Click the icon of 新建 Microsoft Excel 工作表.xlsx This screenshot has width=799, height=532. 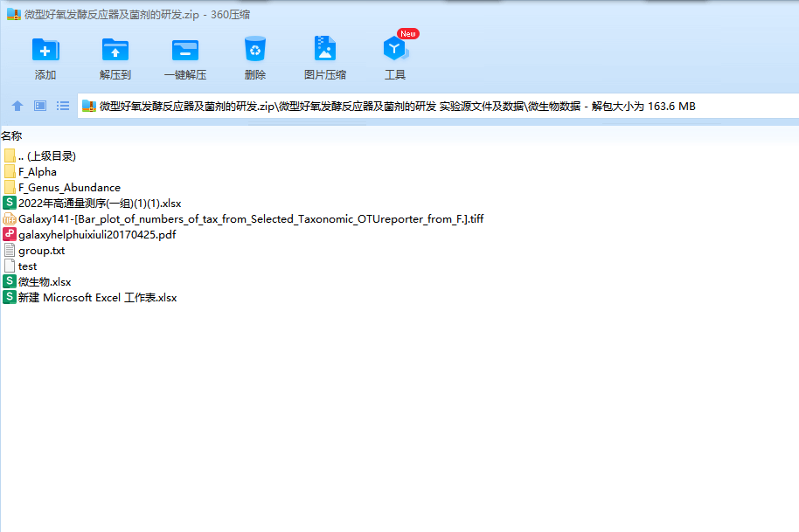9,297
